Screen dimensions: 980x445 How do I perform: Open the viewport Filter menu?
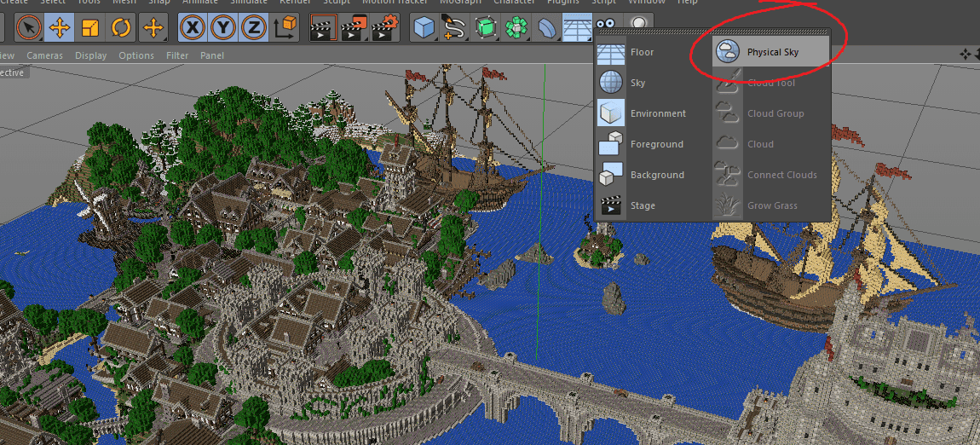(177, 55)
